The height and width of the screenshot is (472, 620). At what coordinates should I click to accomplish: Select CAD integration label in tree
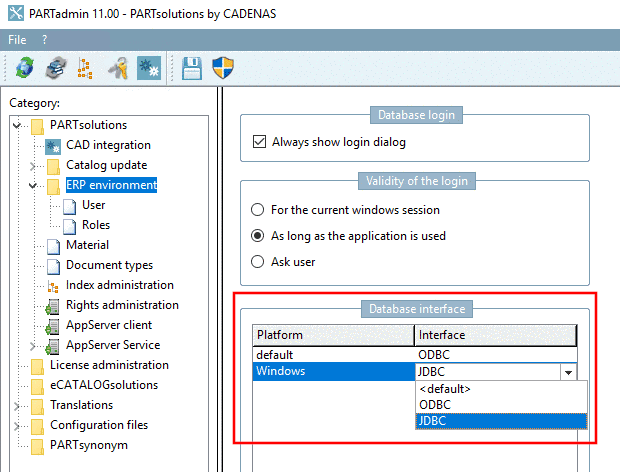point(108,145)
